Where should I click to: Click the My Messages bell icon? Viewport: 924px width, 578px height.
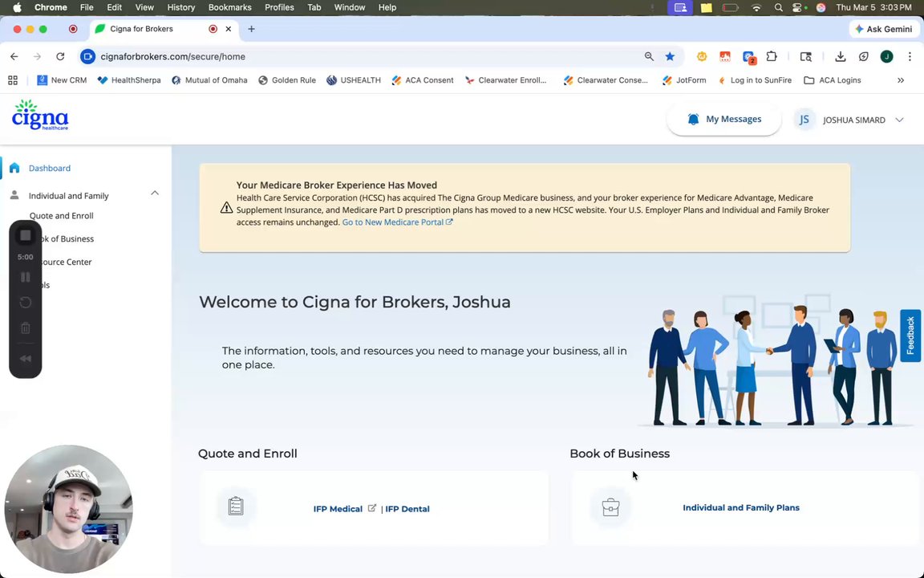tap(693, 119)
